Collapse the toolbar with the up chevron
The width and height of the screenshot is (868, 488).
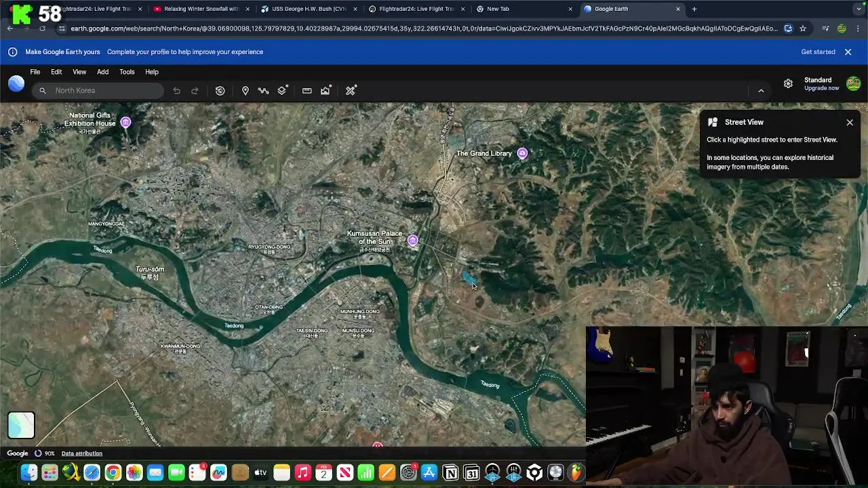(x=761, y=91)
